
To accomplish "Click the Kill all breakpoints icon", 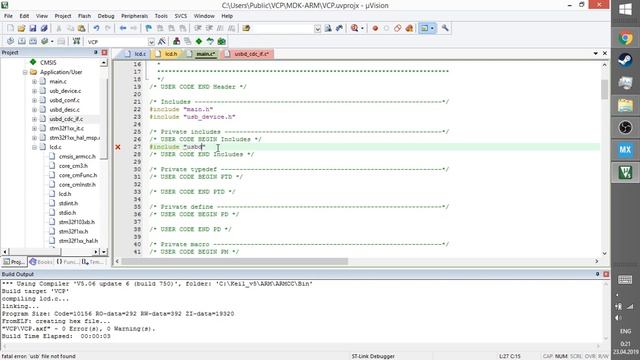I will (409, 28).
